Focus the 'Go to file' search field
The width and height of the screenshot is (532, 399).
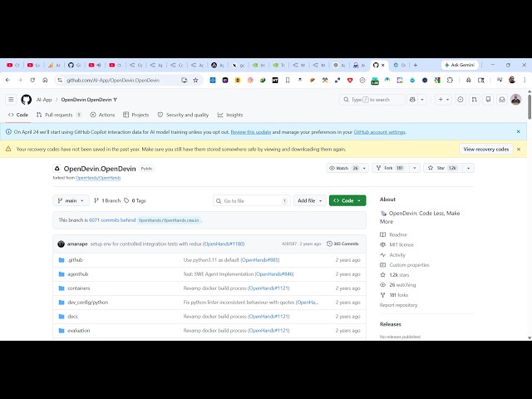pos(252,200)
